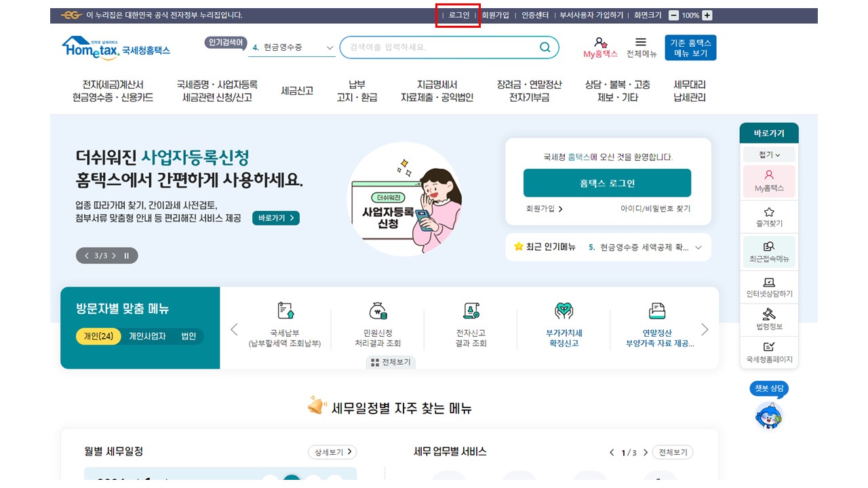
Task: Expand the 인기검색어 dropdown
Action: pos(330,47)
